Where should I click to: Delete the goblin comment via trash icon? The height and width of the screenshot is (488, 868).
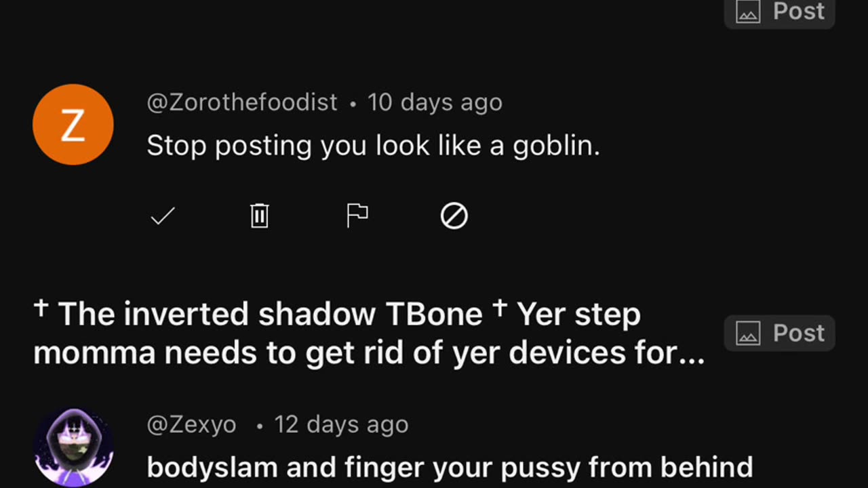click(260, 216)
